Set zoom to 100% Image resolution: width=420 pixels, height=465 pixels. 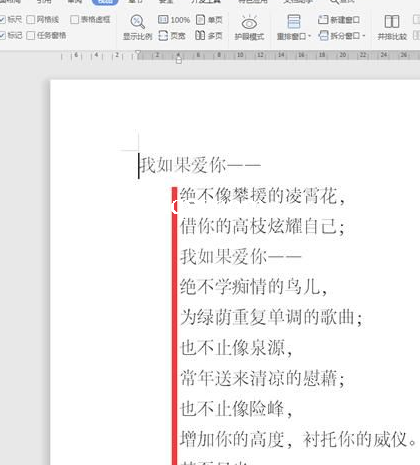pos(174,20)
